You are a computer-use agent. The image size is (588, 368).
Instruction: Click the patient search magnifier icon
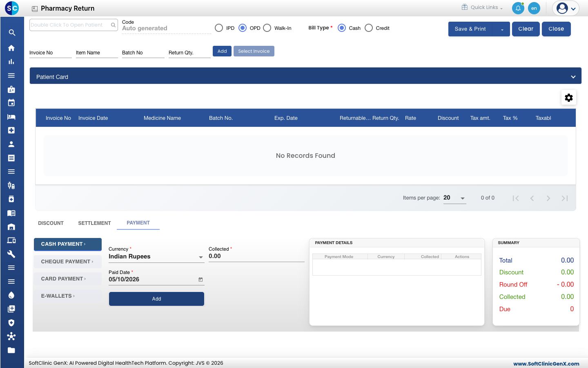113,25
